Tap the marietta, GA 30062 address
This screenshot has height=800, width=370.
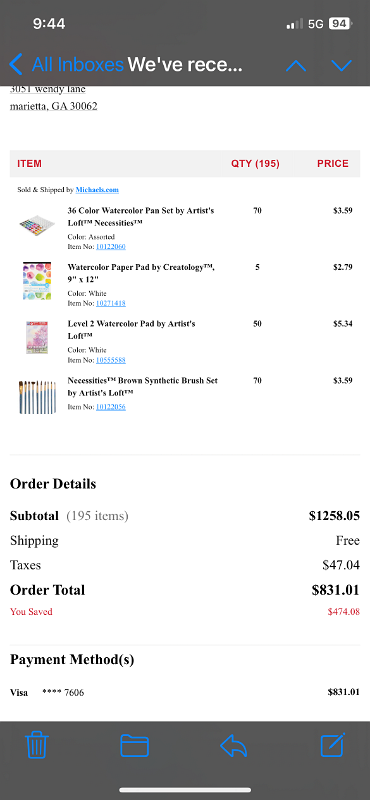[54, 107]
